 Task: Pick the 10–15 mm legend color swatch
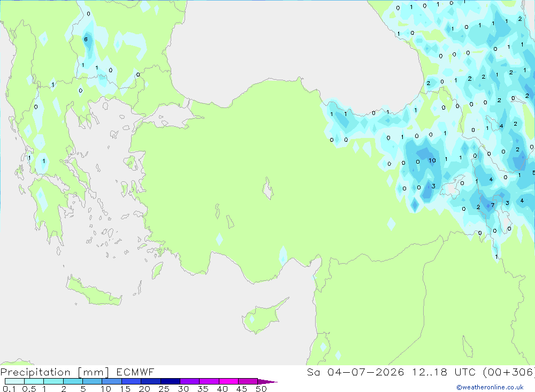click(112, 381)
